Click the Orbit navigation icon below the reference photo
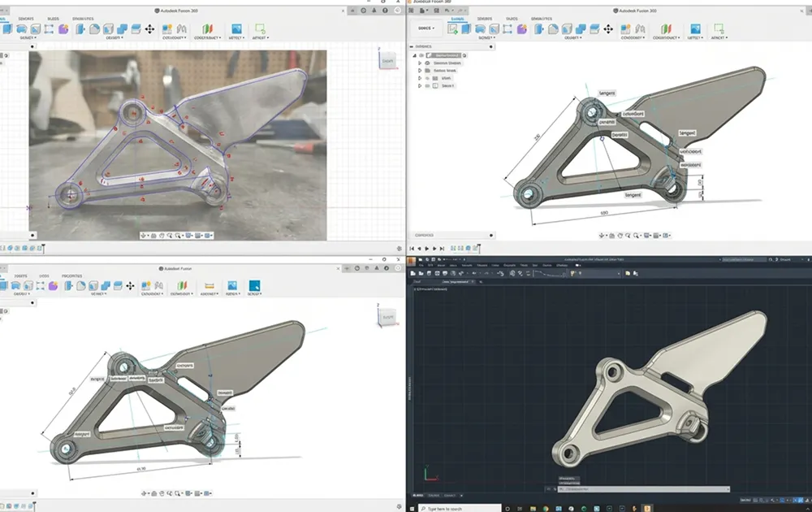The width and height of the screenshot is (812, 512). (144, 236)
